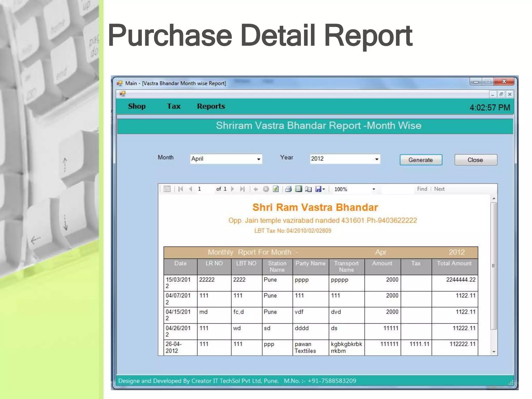Select the LBT NO cell 'fc,d'

click(x=247, y=315)
